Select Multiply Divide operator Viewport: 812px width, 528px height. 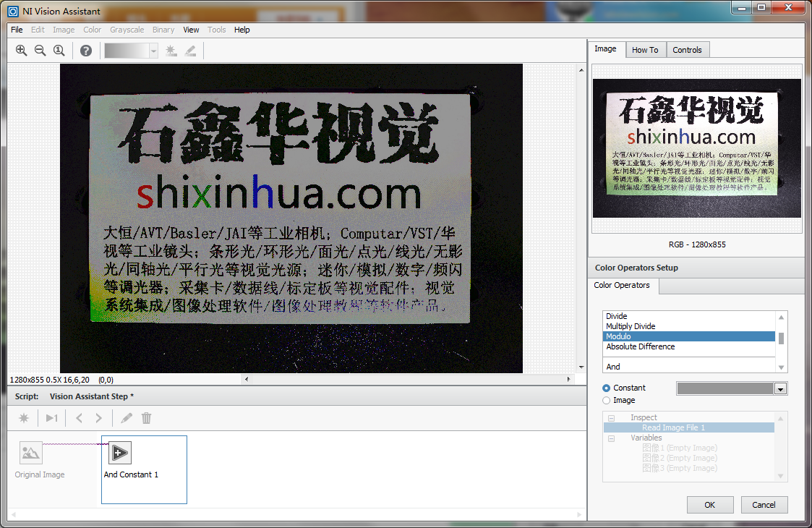[x=689, y=326]
